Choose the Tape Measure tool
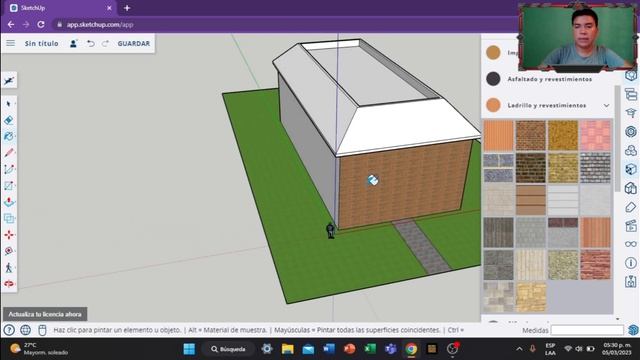 click(x=9, y=251)
